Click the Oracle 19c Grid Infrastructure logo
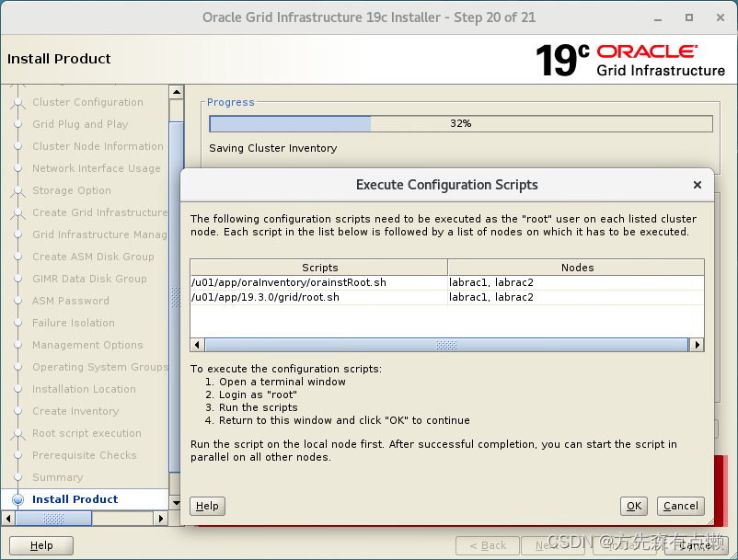Screen dimensions: 738x560 (x=630, y=60)
